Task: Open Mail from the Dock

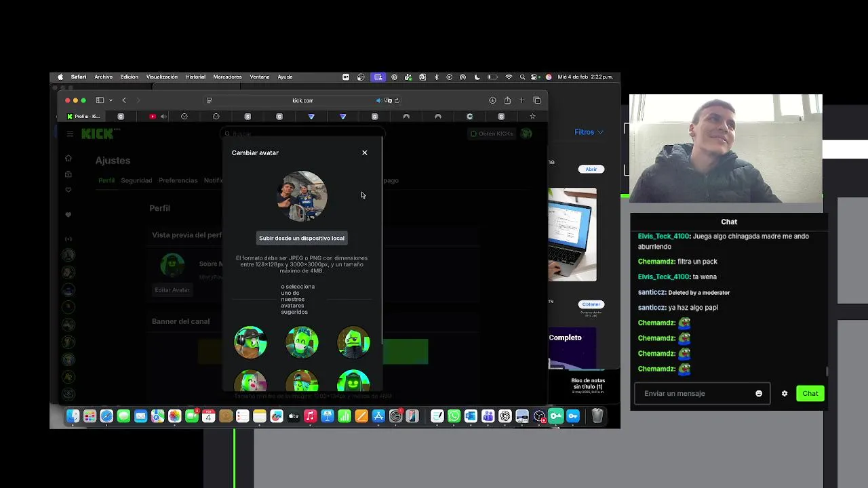Action: [140, 416]
